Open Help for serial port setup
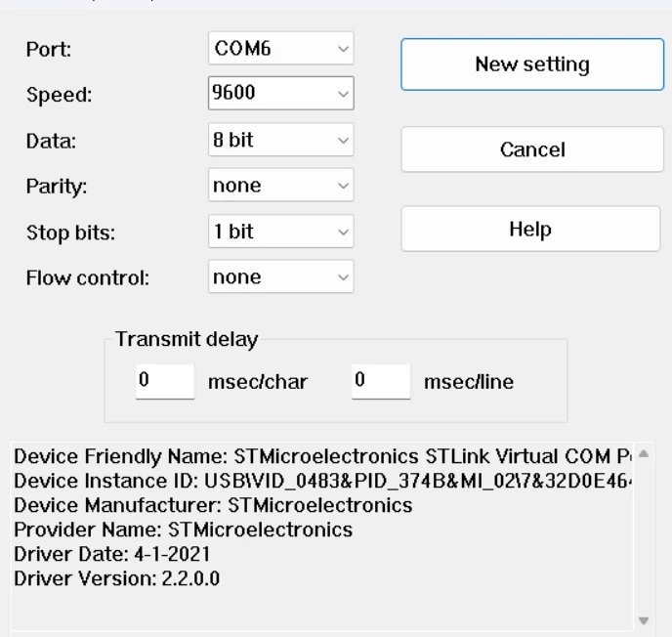The width and height of the screenshot is (672, 637). coord(530,229)
